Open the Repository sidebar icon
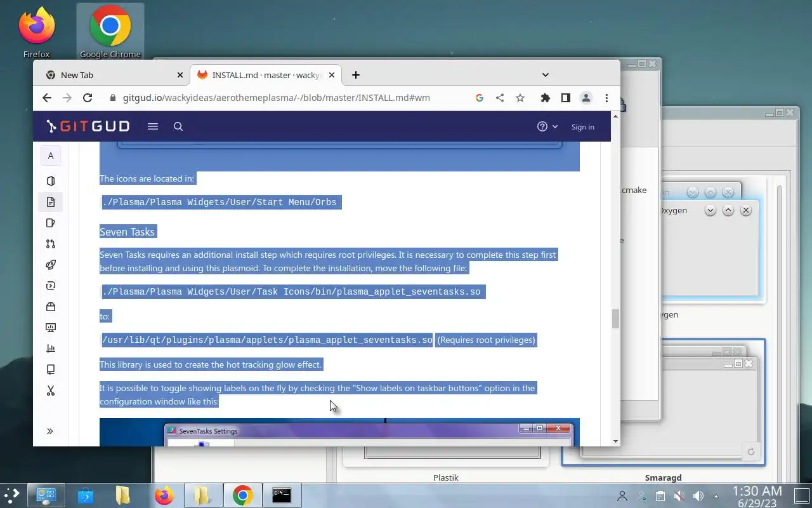The image size is (812, 508). point(51,202)
